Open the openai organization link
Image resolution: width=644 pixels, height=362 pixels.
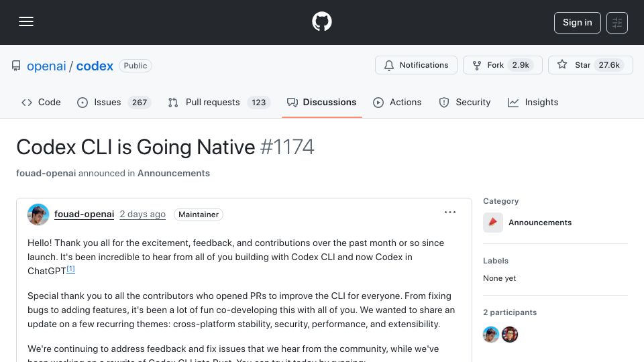tap(46, 66)
